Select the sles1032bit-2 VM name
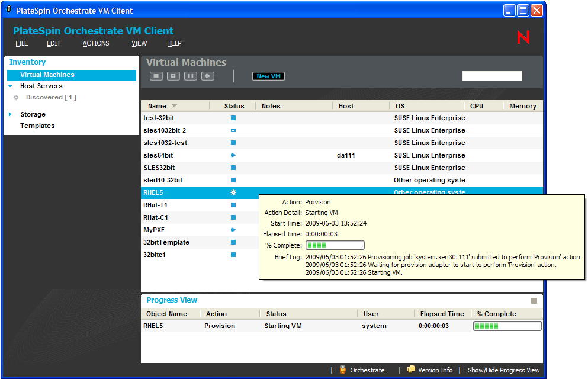This screenshot has height=379, width=588. 165,130
